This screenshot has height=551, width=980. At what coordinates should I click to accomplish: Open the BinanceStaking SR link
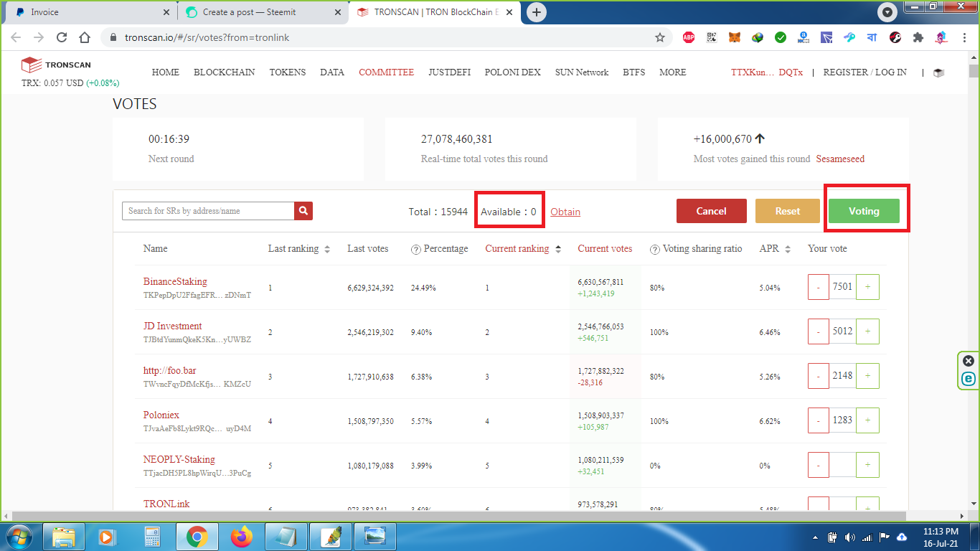point(175,282)
